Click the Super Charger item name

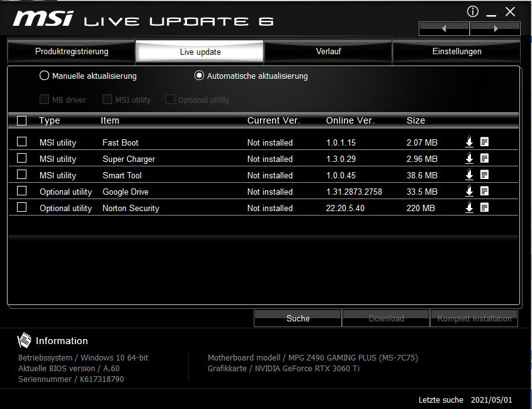pyautogui.click(x=128, y=159)
